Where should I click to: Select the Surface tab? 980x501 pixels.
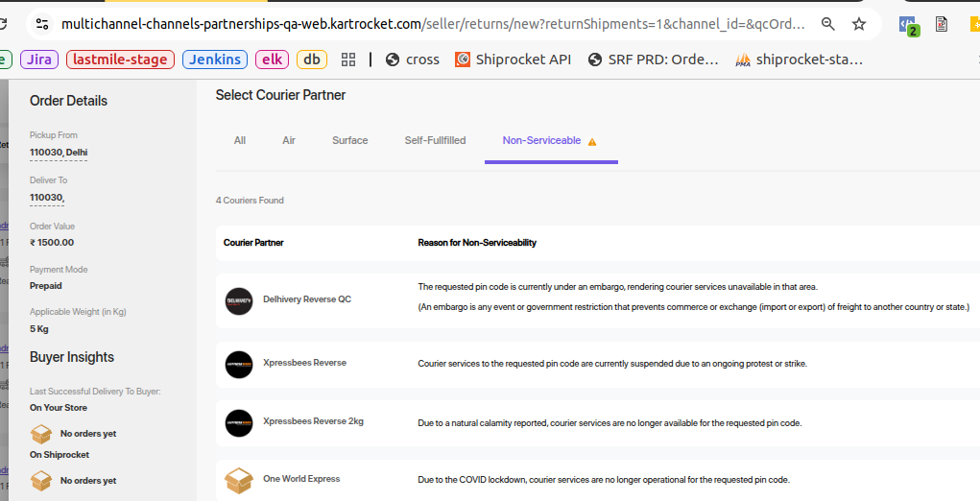pos(350,140)
